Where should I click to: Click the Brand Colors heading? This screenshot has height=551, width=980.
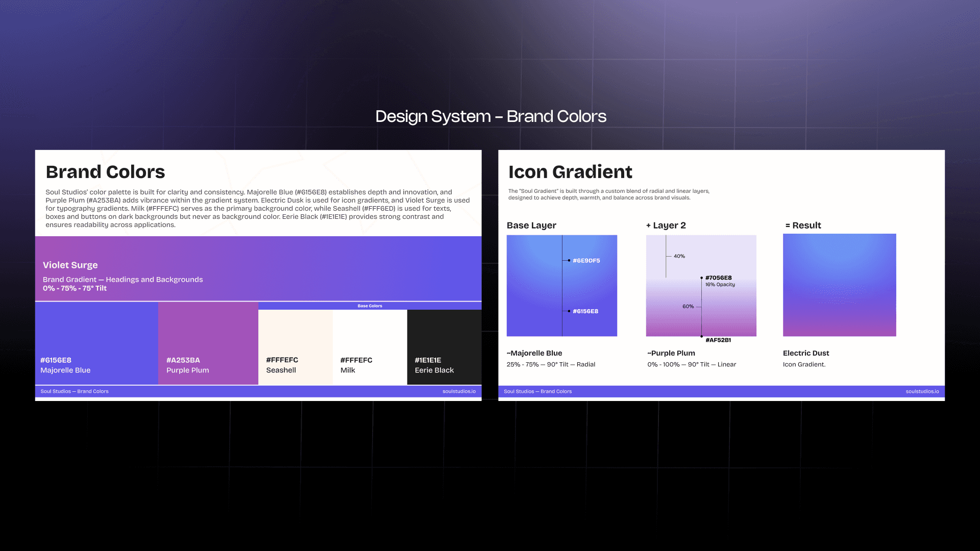(105, 172)
